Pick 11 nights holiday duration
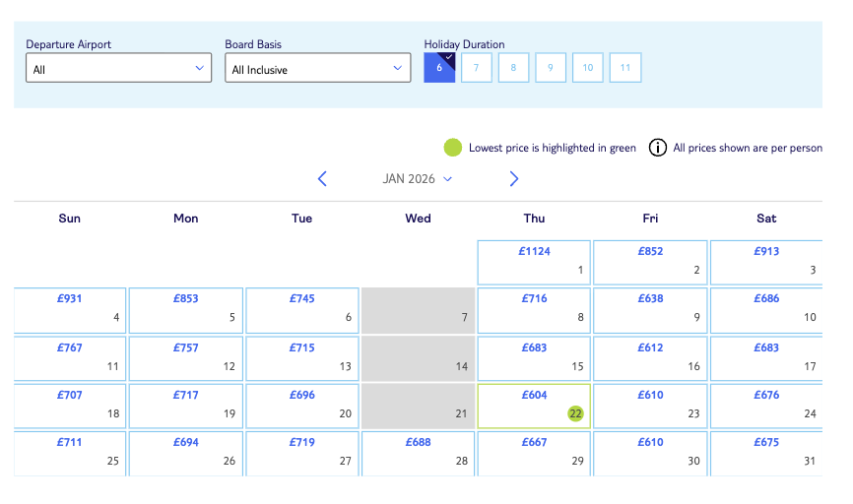The height and width of the screenshot is (504, 853). pyautogui.click(x=624, y=68)
